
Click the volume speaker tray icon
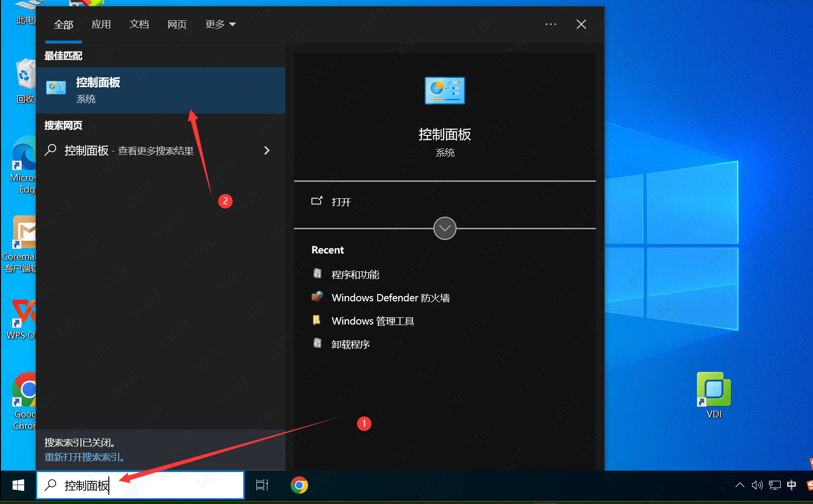757,485
